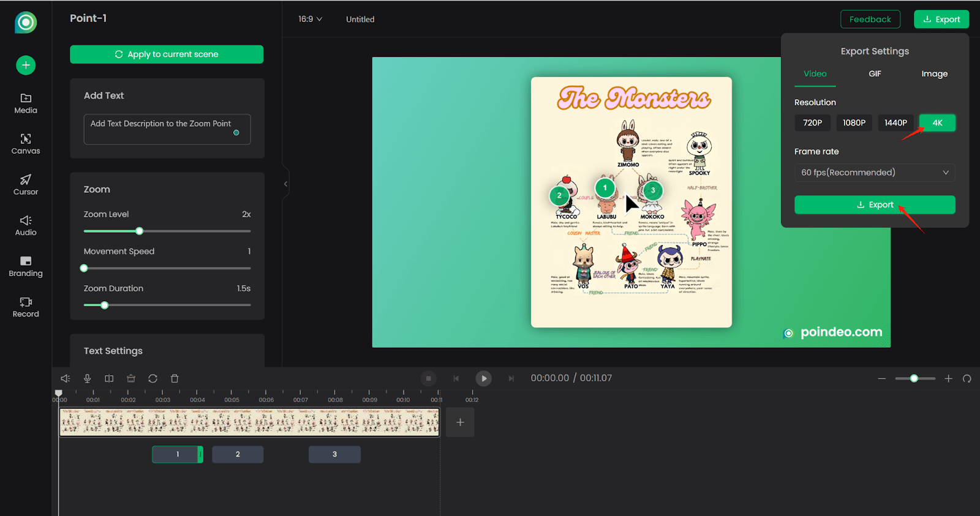Screen dimensions: 980x516
Task: Select zoom point 1 on canvas
Action: [x=605, y=188]
